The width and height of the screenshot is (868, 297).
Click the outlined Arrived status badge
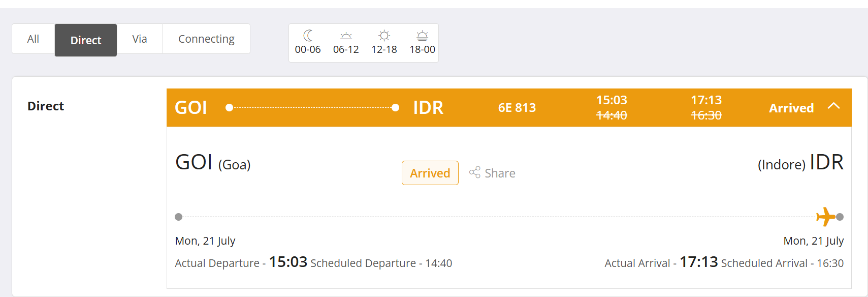430,173
